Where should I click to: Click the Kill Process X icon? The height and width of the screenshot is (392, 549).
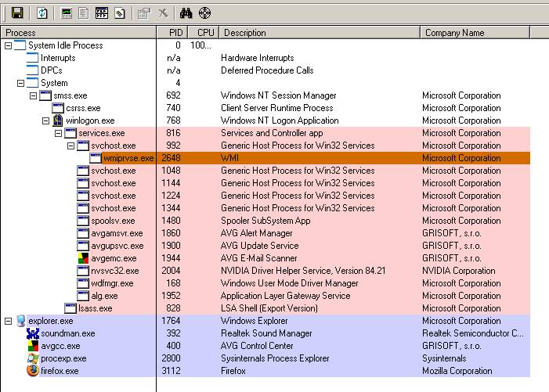(x=163, y=13)
